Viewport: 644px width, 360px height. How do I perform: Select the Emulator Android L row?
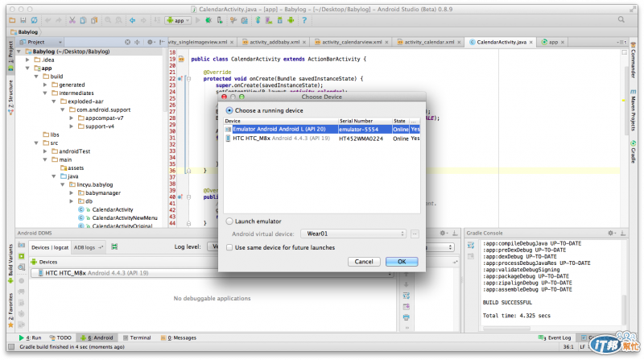(x=322, y=129)
